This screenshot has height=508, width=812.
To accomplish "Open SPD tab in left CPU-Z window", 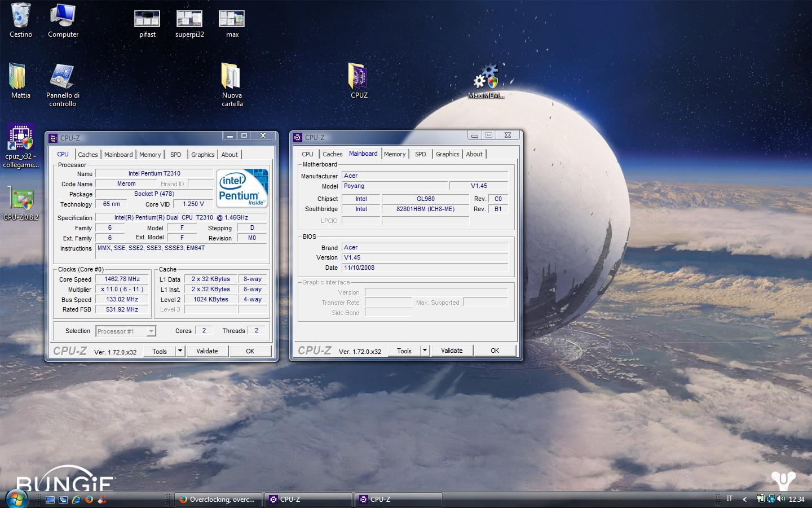I will (176, 155).
